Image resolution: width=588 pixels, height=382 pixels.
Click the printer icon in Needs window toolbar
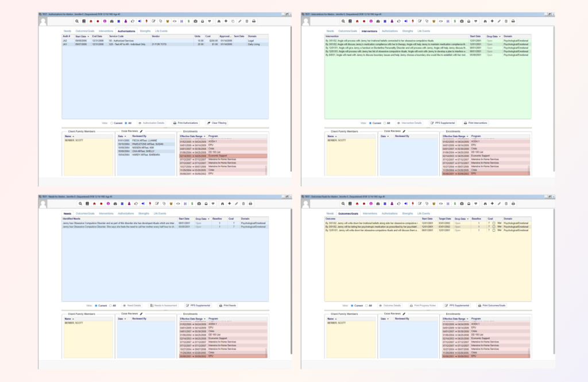point(250,204)
